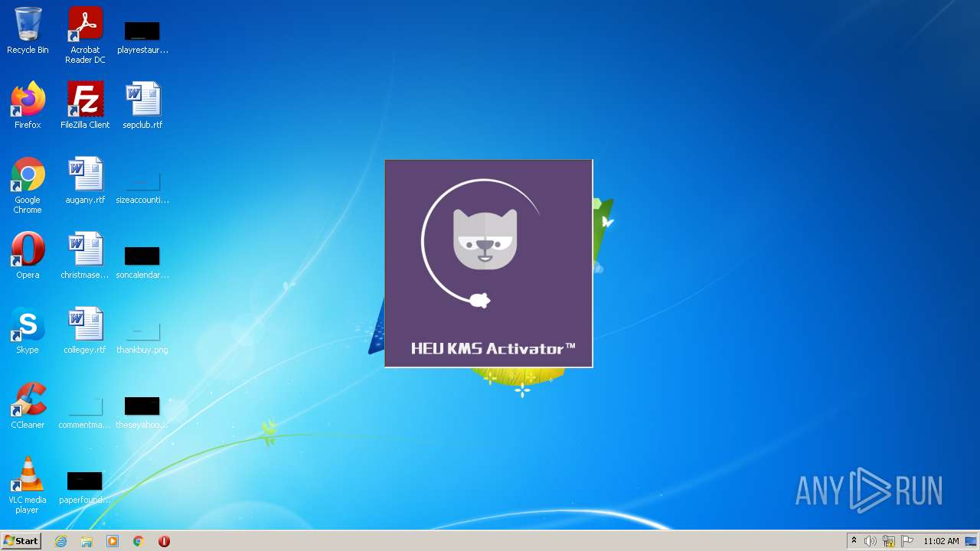Viewport: 980px width, 551px height.
Task: Select sepclub.rtf document icon
Action: tap(142, 106)
